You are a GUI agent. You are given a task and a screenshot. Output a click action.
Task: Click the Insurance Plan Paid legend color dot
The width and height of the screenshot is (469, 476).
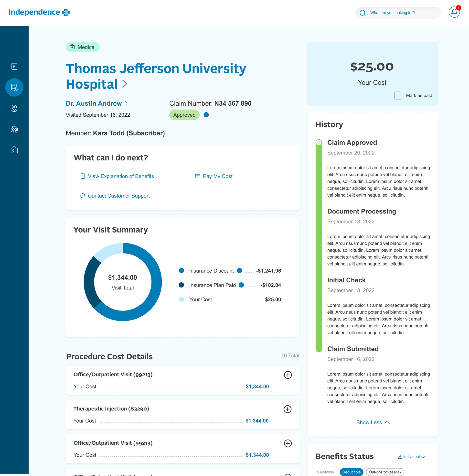click(181, 285)
